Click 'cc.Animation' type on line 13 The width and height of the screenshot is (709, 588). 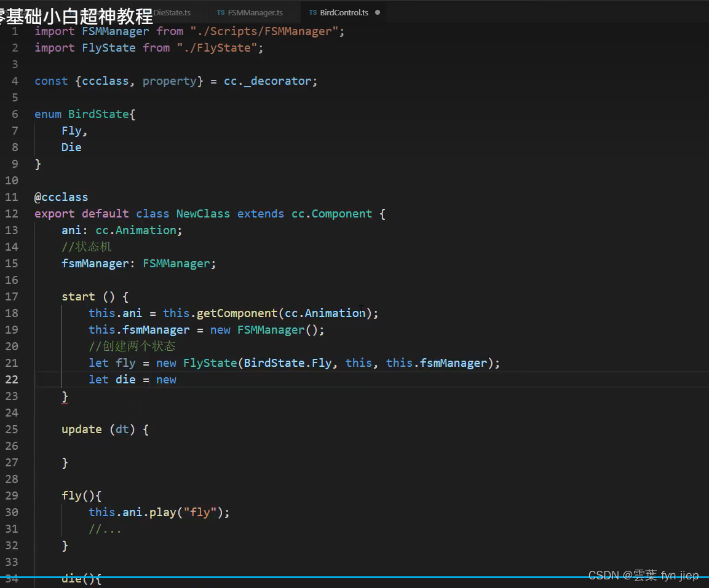click(136, 230)
